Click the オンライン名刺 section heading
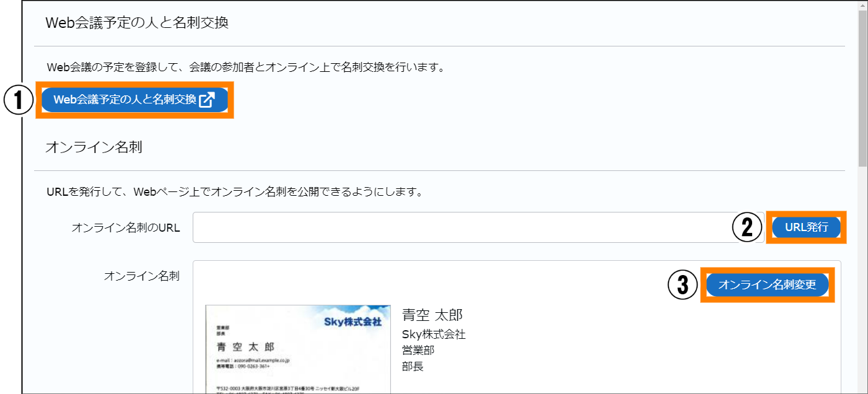 (94, 147)
